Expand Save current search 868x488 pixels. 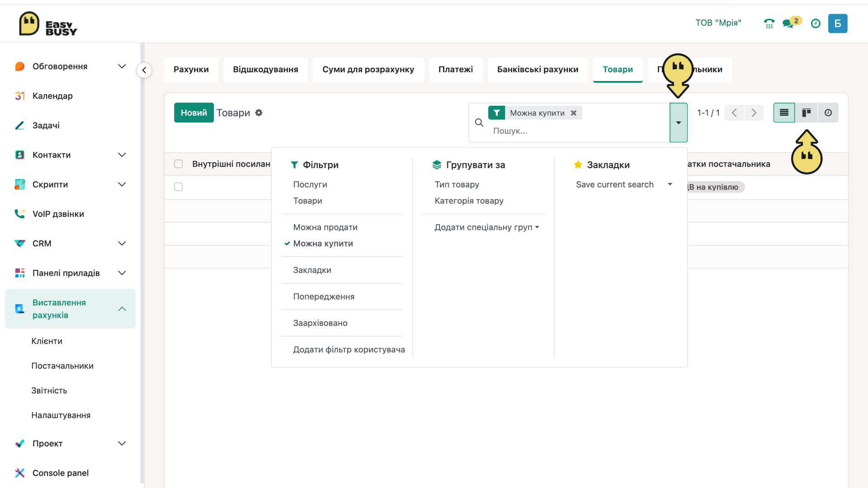click(624, 184)
